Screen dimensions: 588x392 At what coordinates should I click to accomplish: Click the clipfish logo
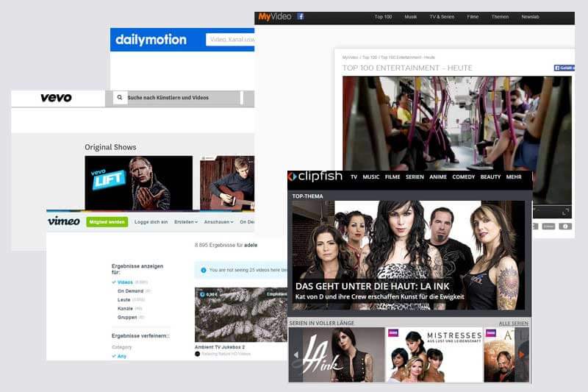click(315, 177)
